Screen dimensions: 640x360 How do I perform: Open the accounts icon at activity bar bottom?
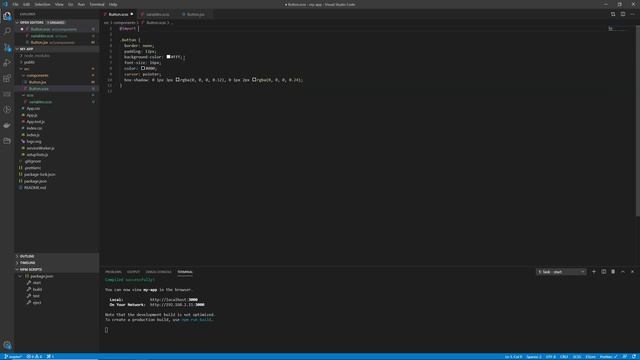[7, 345]
